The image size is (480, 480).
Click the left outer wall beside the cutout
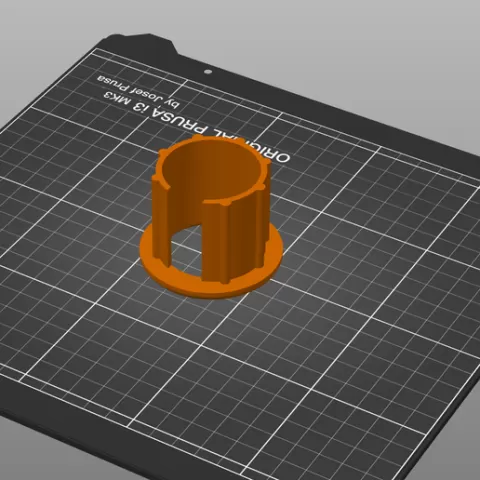point(161,217)
